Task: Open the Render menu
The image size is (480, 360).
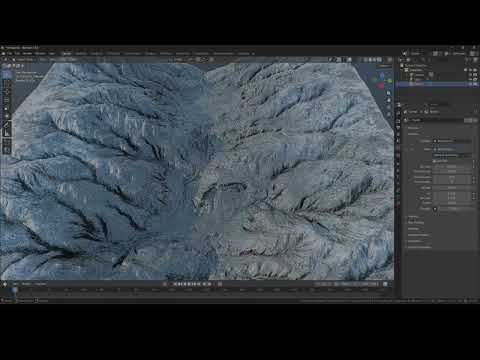Action: coord(27,53)
